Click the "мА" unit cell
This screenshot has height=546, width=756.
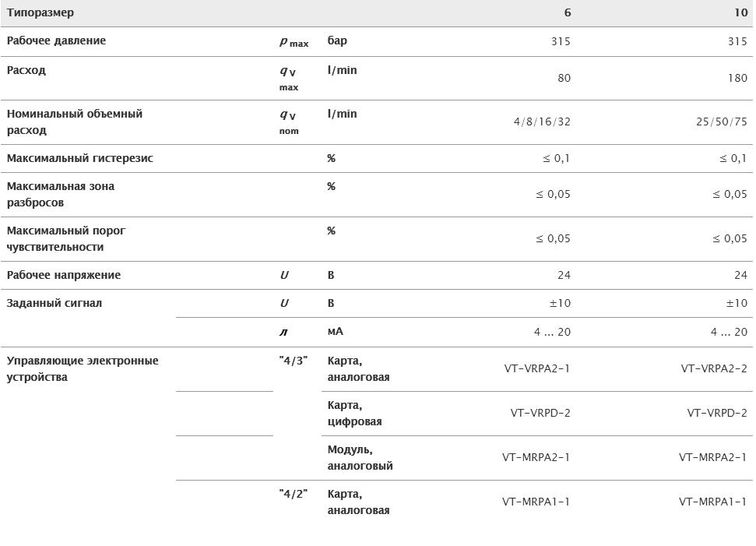pyautogui.click(x=335, y=332)
